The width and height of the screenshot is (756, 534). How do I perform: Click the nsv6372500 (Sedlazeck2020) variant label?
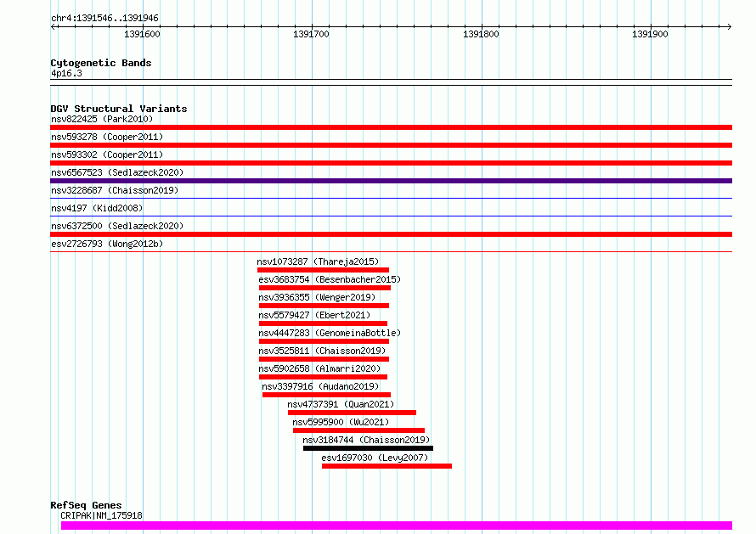click(x=117, y=226)
